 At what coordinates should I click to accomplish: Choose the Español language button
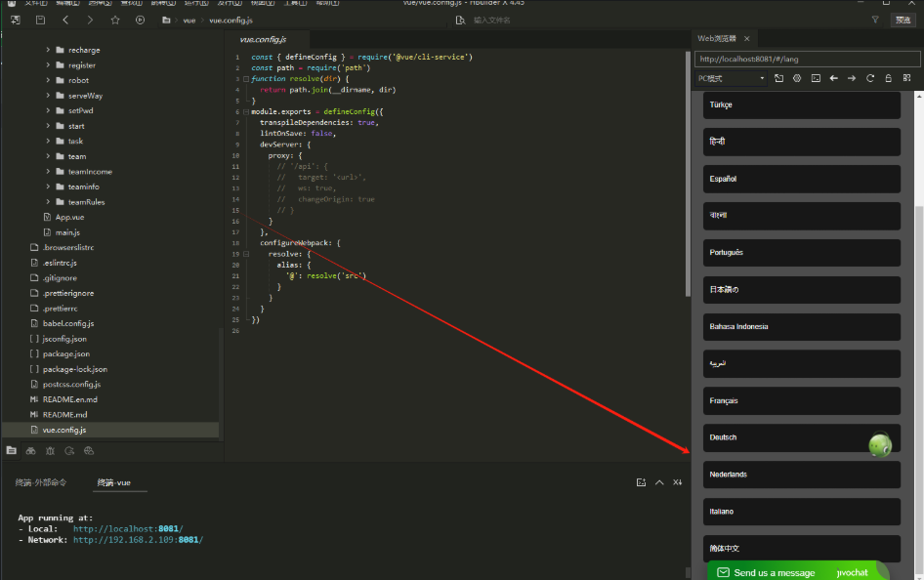(802, 179)
